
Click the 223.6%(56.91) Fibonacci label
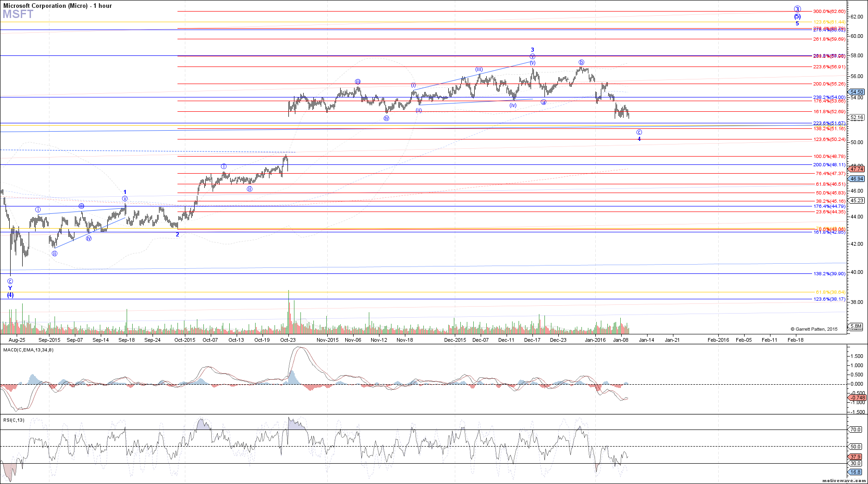pos(829,67)
